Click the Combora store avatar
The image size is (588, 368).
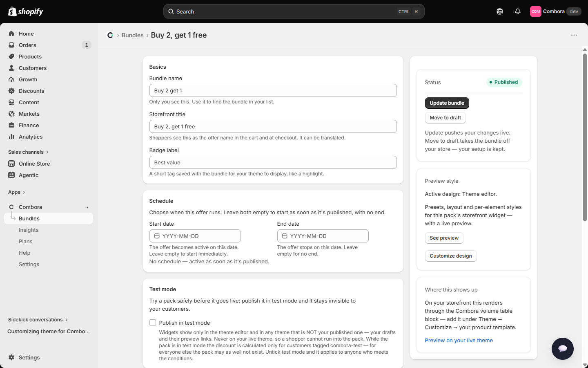(536, 11)
